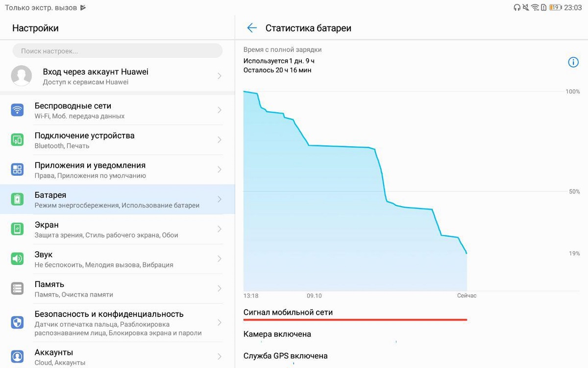Tap the Security shield icon
The height and width of the screenshot is (368, 588).
(17, 322)
